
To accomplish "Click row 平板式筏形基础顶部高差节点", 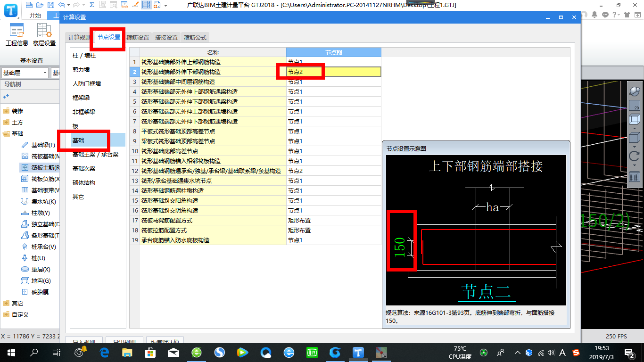I will tap(213, 131).
